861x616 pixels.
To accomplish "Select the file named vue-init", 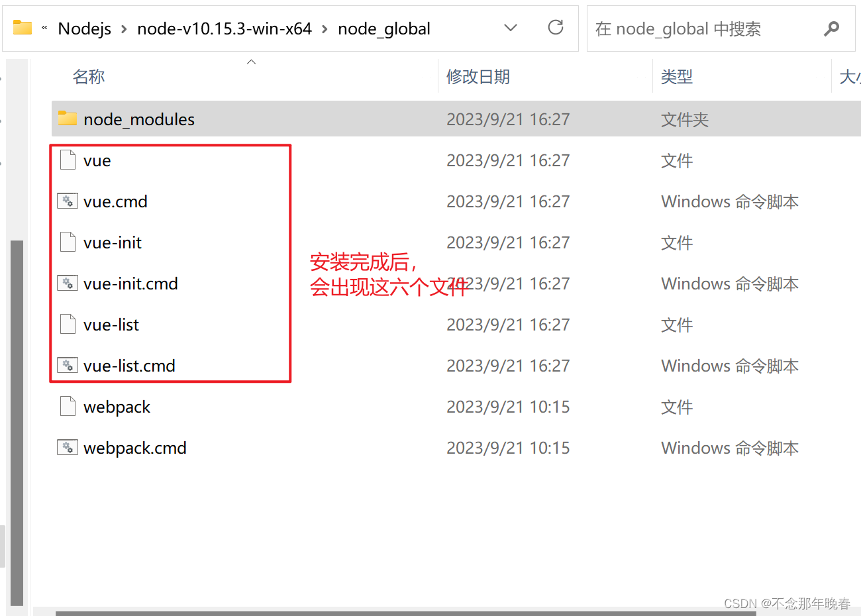I will pos(113,242).
